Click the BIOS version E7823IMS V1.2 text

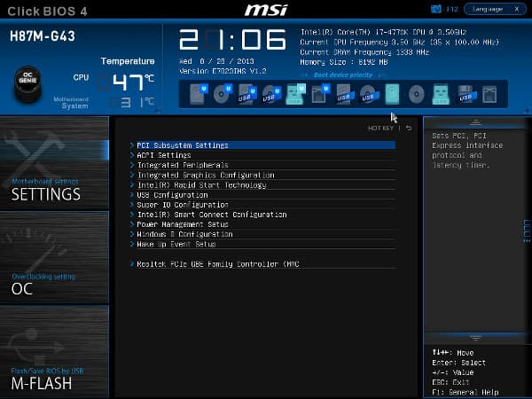(223, 71)
